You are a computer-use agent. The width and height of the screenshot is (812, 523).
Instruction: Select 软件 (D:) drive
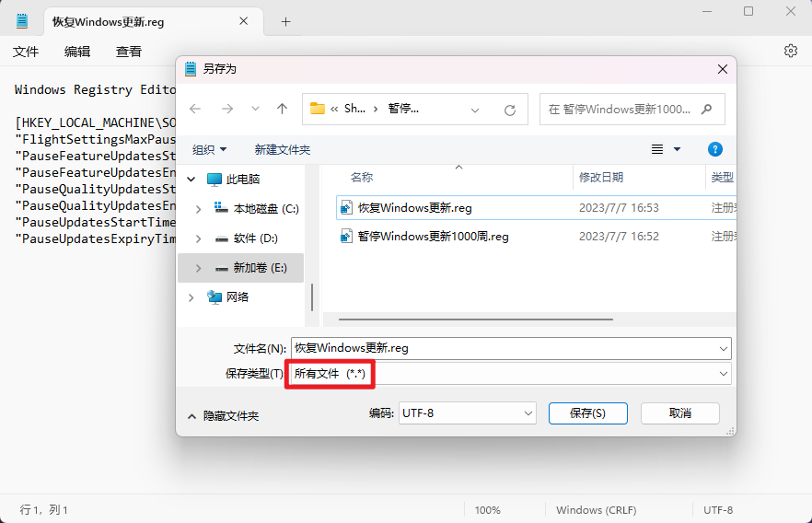click(255, 238)
